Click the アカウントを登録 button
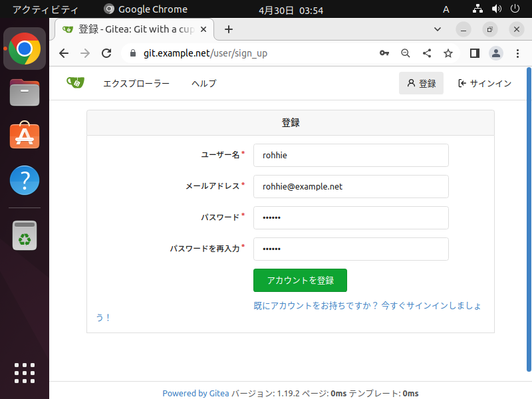This screenshot has height=399, width=532. click(x=300, y=280)
